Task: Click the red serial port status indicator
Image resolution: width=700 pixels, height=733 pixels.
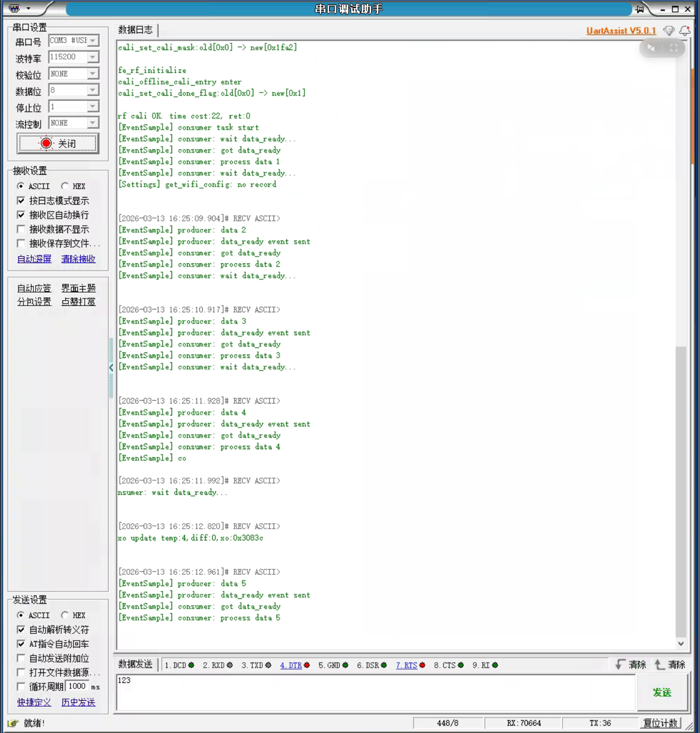Action: coord(47,143)
